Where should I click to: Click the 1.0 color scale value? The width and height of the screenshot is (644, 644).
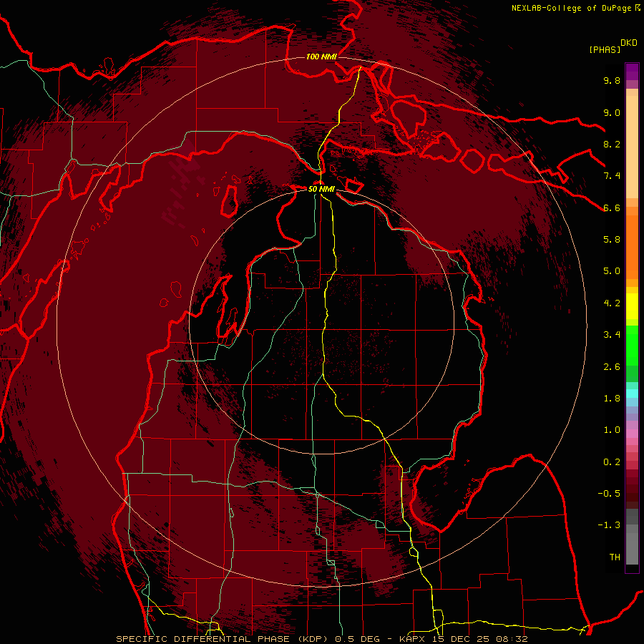click(612, 430)
